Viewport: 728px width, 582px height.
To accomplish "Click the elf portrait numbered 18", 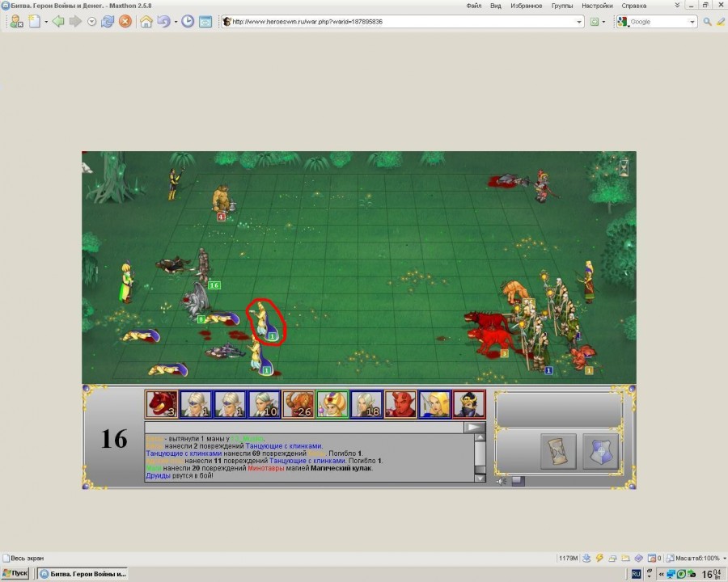I will (x=366, y=404).
